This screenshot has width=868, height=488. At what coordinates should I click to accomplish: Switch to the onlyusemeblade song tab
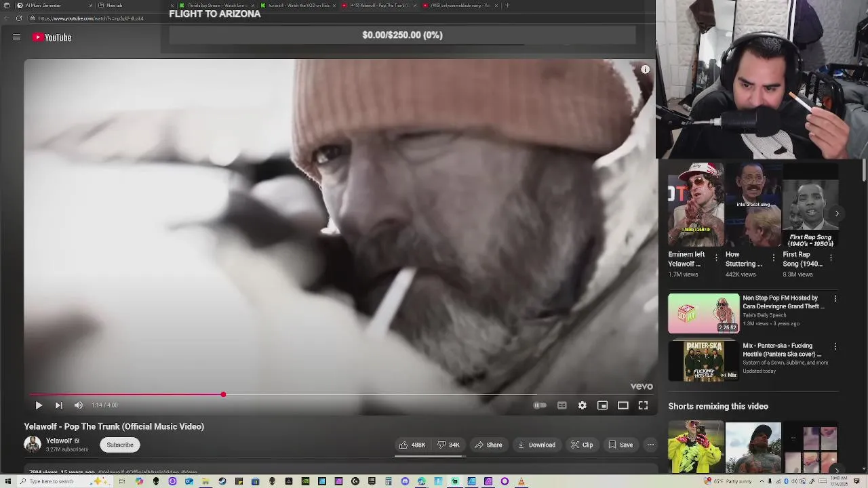(x=460, y=5)
